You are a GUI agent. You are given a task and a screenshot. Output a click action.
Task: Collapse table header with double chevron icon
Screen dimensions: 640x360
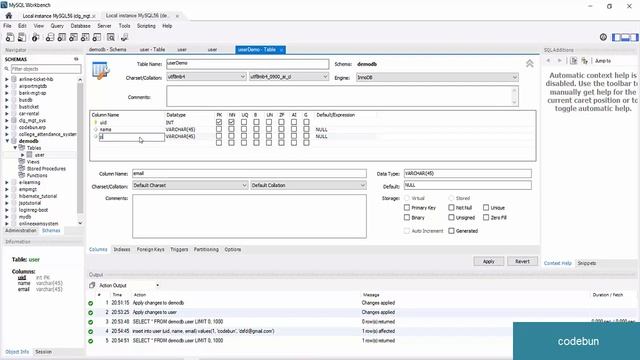point(529,64)
